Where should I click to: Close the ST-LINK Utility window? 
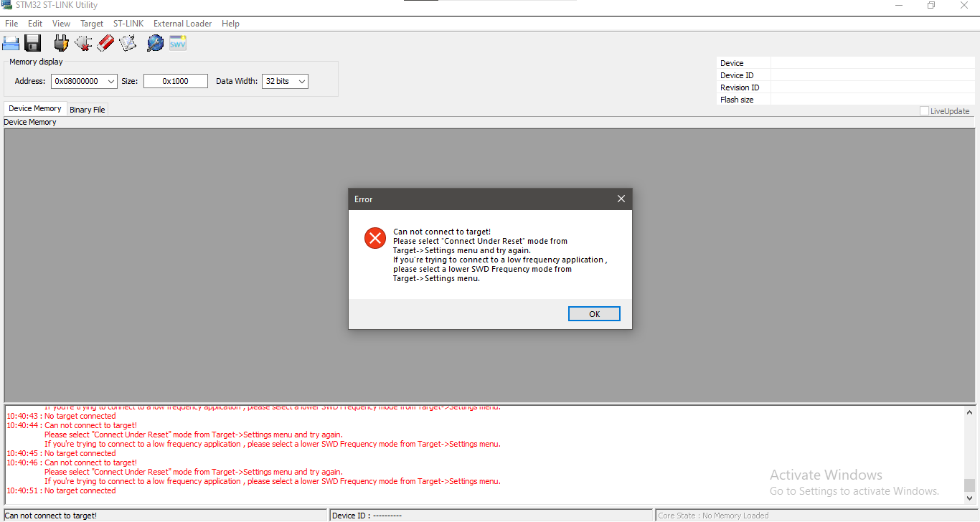pos(963,5)
